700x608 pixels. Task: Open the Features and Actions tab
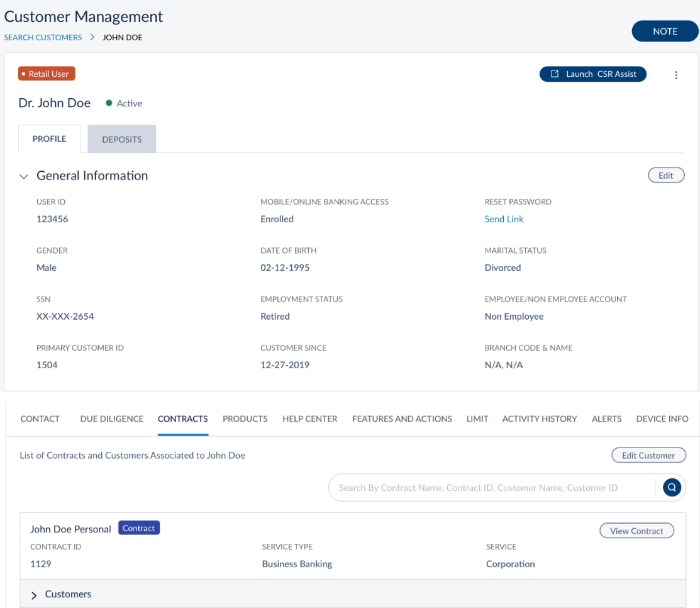point(402,419)
